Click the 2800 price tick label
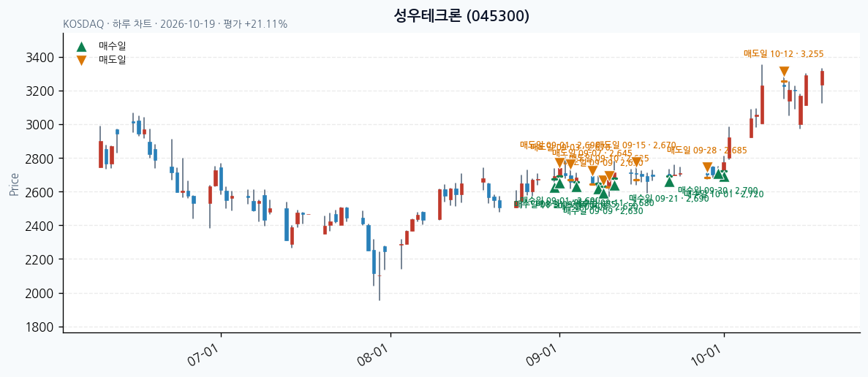868x377 pixels. point(40,159)
